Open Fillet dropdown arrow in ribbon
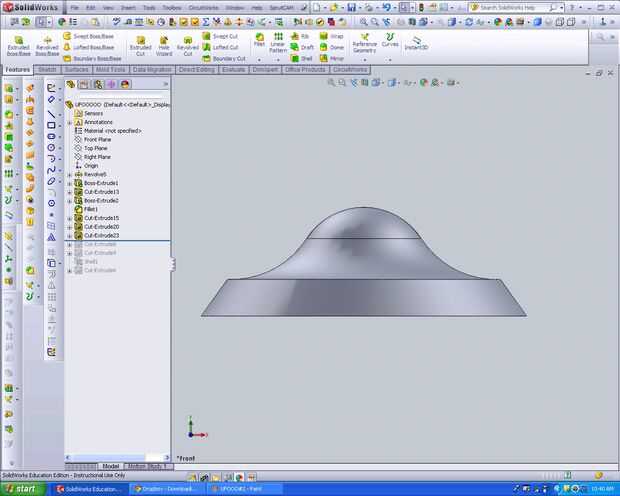 point(259,60)
